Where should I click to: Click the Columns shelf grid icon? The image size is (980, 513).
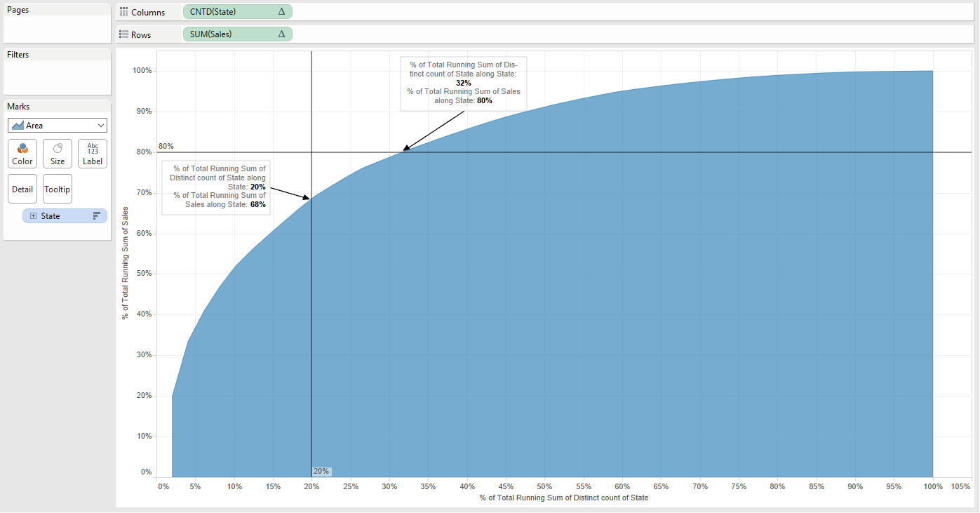pos(123,12)
